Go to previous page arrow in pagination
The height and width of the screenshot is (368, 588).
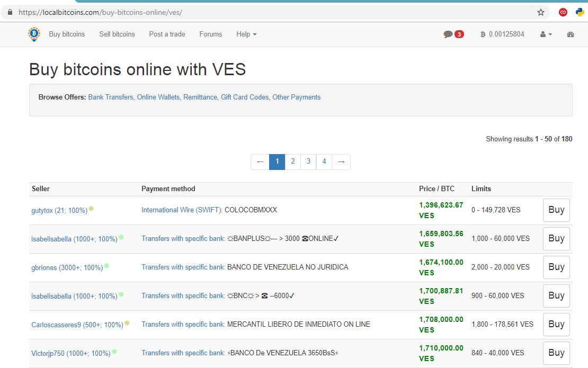tap(260, 162)
